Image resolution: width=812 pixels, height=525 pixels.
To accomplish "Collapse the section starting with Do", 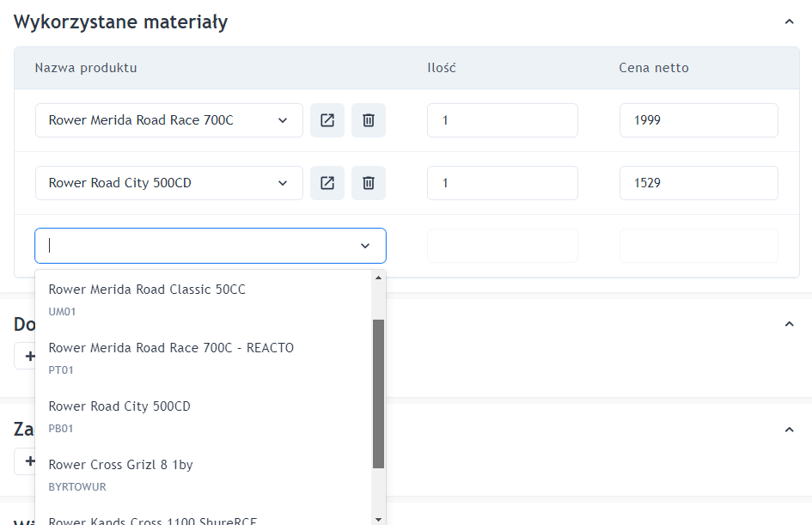I will (789, 324).
